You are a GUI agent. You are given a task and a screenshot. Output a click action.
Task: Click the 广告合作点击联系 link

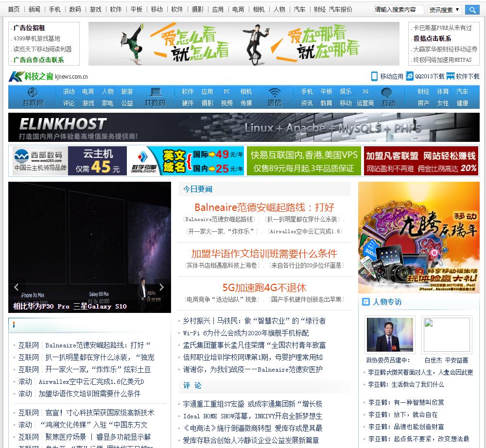coord(38,60)
